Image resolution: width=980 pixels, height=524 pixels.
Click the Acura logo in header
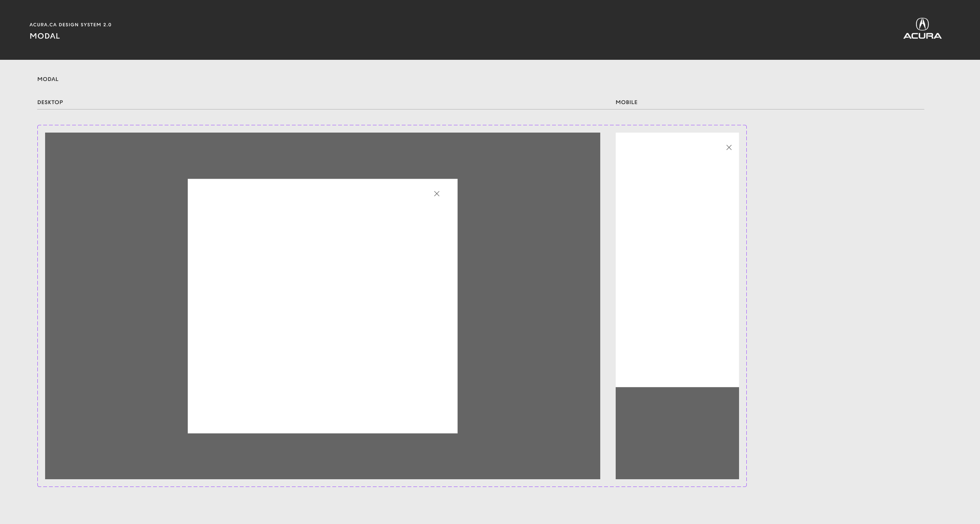[x=922, y=29]
